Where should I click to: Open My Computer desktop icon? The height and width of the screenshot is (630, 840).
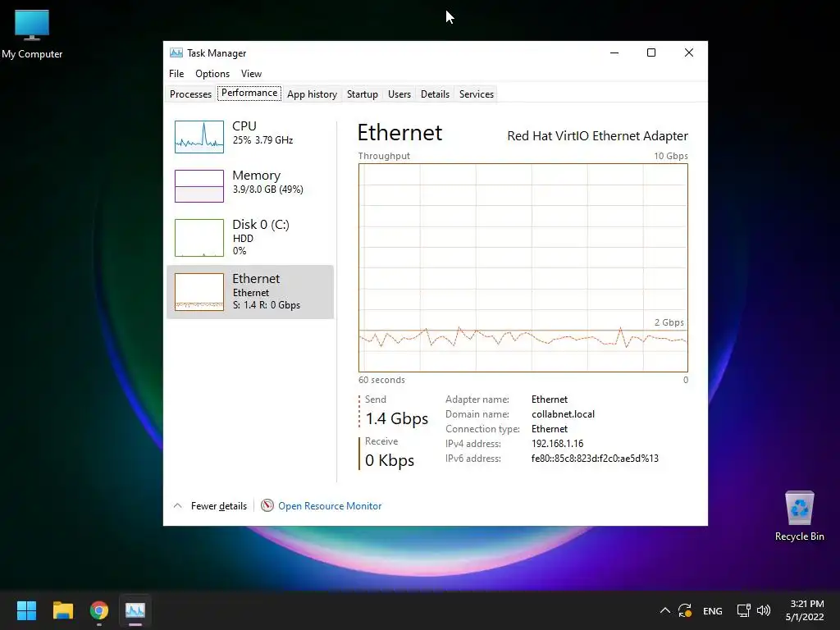coord(32,33)
